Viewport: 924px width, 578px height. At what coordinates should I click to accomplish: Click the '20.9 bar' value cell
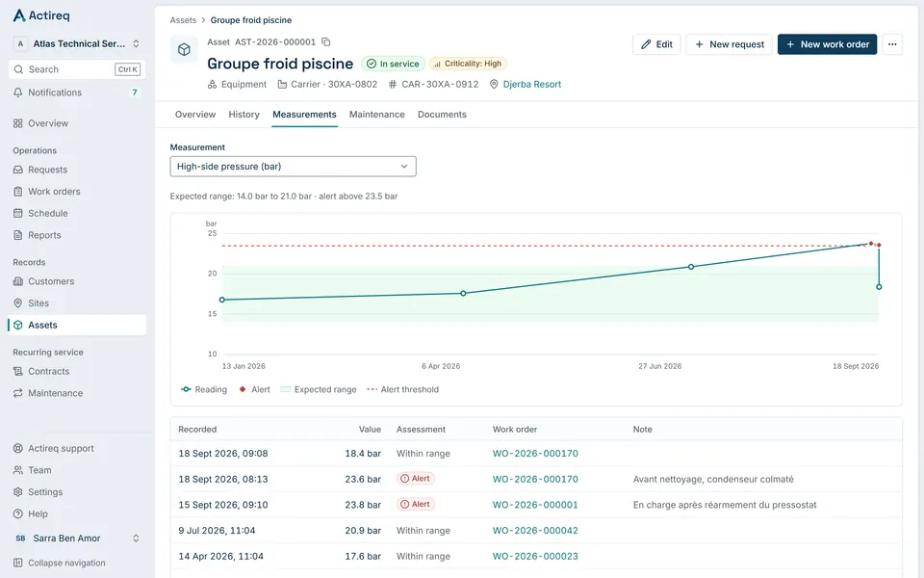tap(363, 531)
